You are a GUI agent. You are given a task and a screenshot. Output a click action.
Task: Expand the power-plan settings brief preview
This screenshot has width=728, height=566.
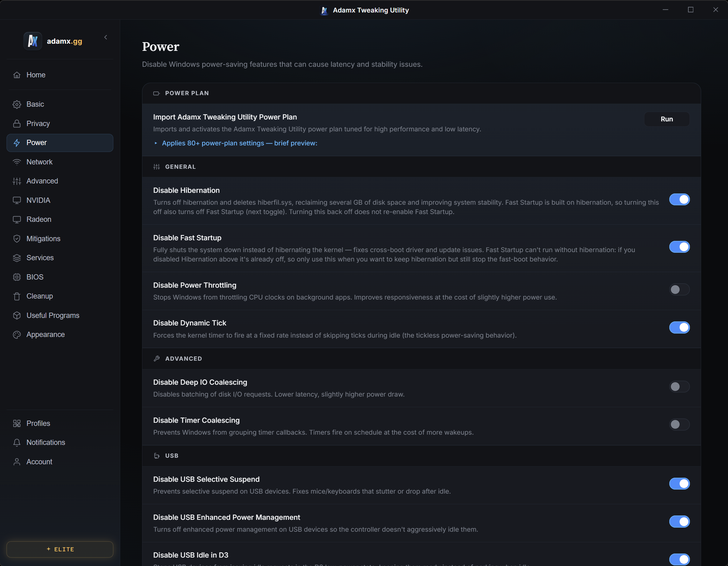[235, 143]
